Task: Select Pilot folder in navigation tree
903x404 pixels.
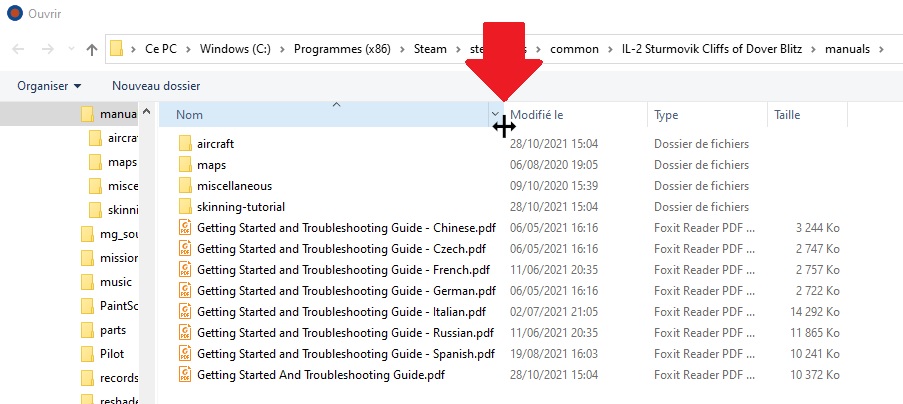Action: 103,353
